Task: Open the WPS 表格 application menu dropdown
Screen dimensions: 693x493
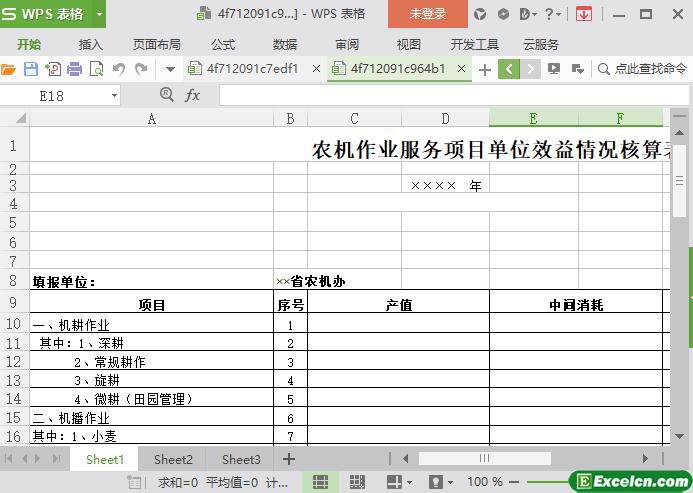Action: pyautogui.click(x=99, y=14)
